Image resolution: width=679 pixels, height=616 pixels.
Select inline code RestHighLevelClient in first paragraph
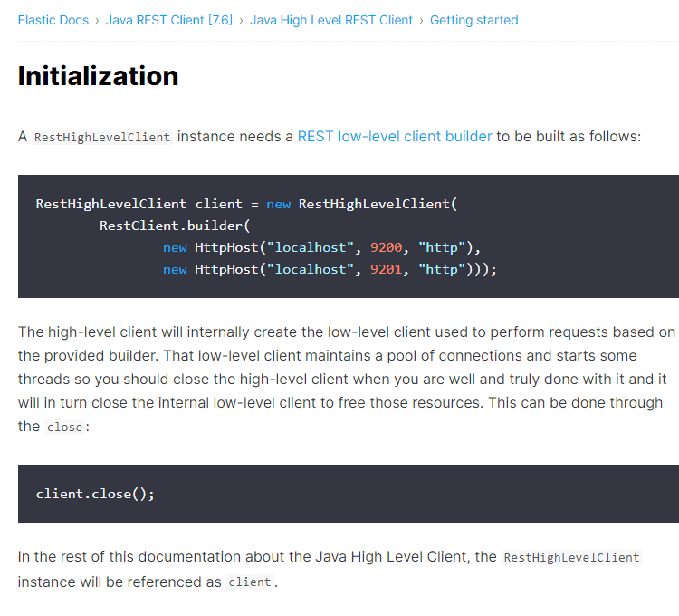click(x=102, y=137)
